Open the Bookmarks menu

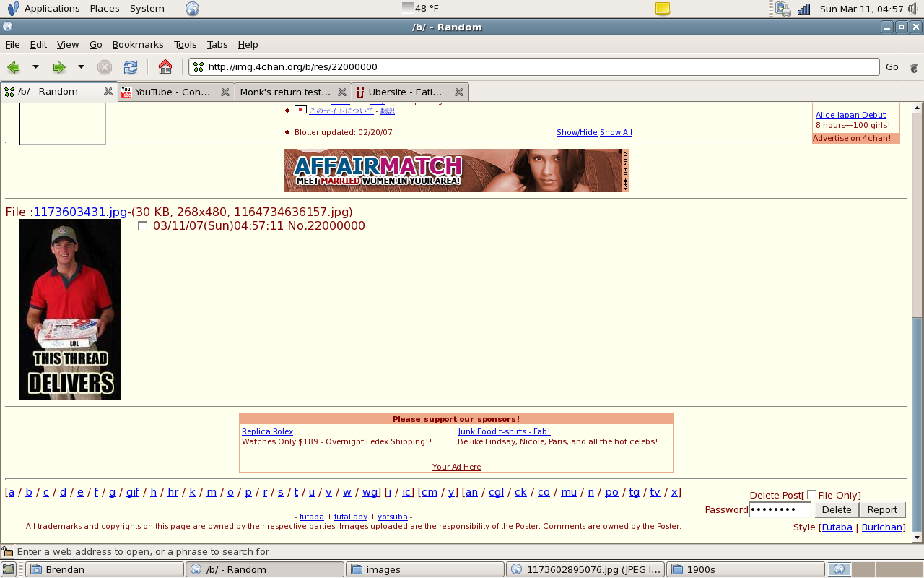(138, 44)
